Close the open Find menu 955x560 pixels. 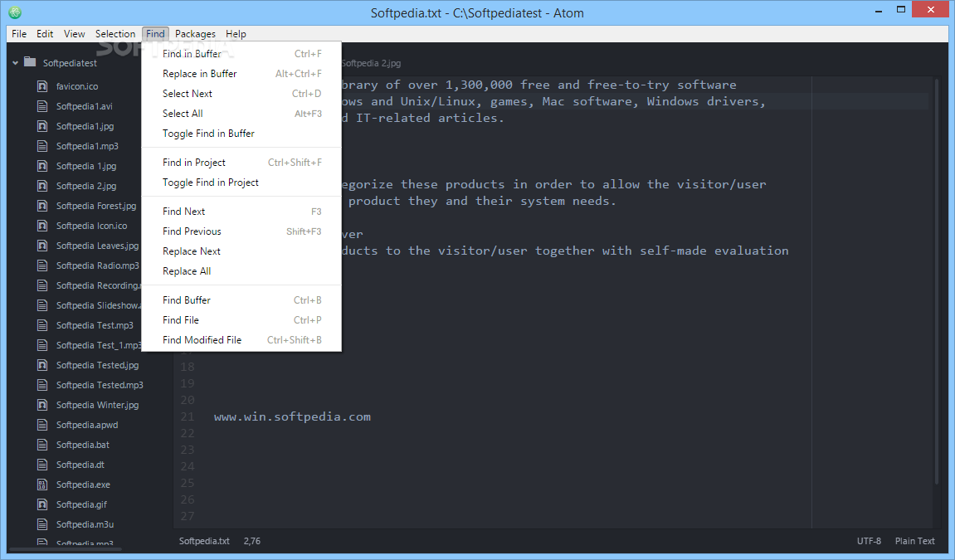tap(155, 33)
